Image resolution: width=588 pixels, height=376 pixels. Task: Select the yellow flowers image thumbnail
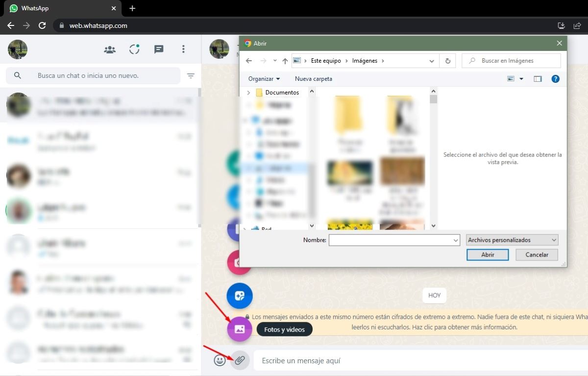click(x=350, y=225)
